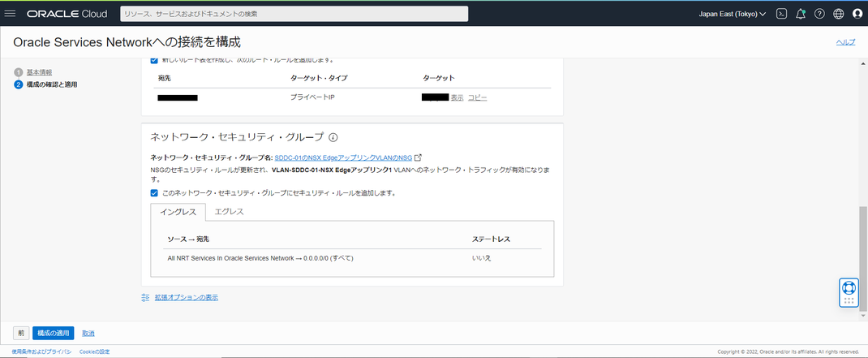Image resolution: width=868 pixels, height=358 pixels.
Task: Click the Oracle Cloud logo
Action: point(67,14)
